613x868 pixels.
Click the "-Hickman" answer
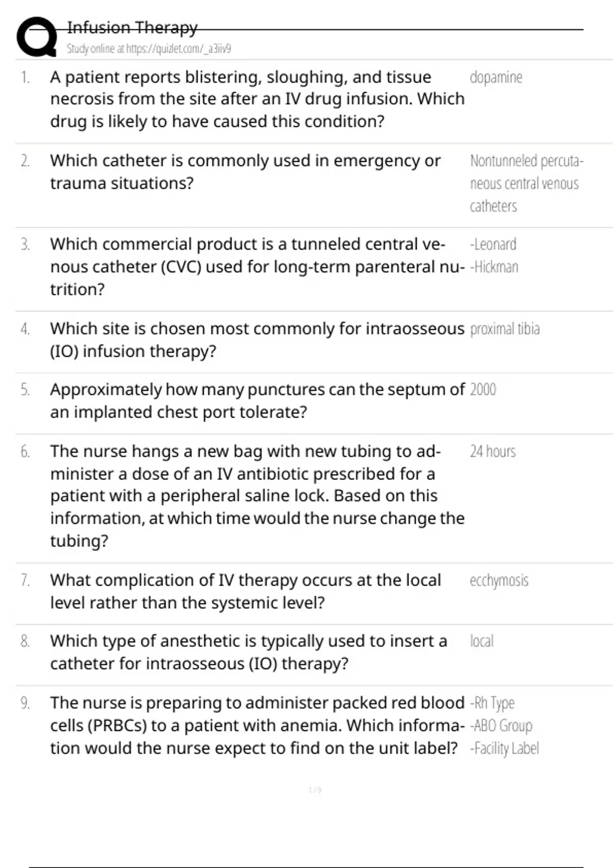tap(494, 267)
